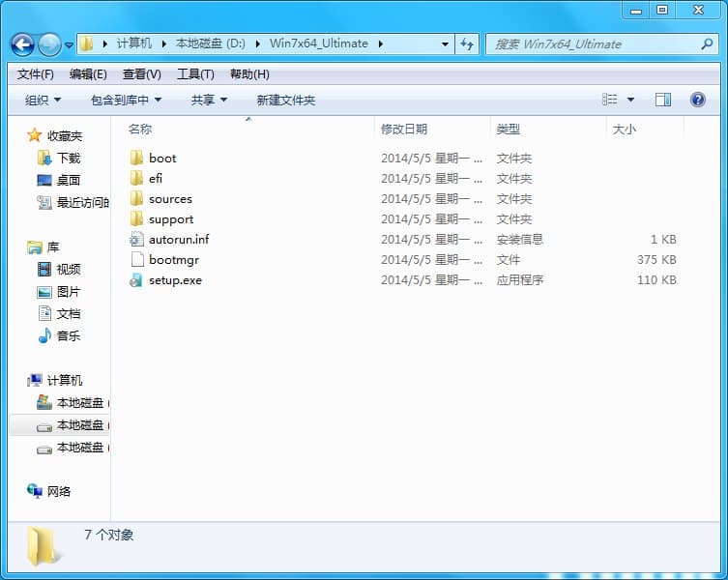The height and width of the screenshot is (580, 728).
Task: Click the file name text setup.exe
Action: tap(176, 280)
